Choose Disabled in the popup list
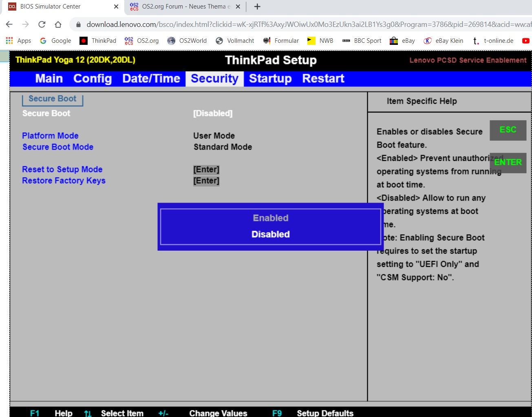The image size is (532, 417). pos(271,234)
